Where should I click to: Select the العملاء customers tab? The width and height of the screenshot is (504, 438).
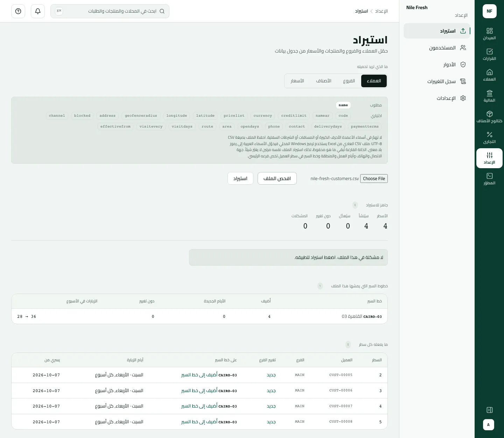point(374,81)
